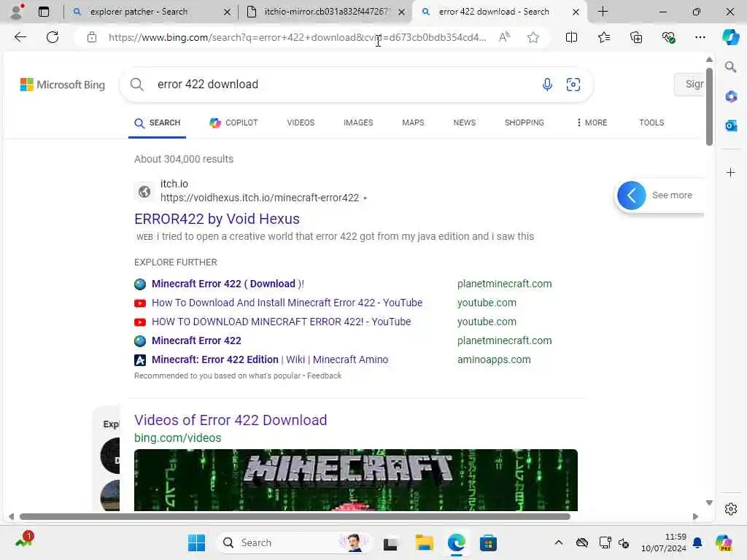Open the Collections panel
Viewport: 747px width, 560px height.
(636, 37)
